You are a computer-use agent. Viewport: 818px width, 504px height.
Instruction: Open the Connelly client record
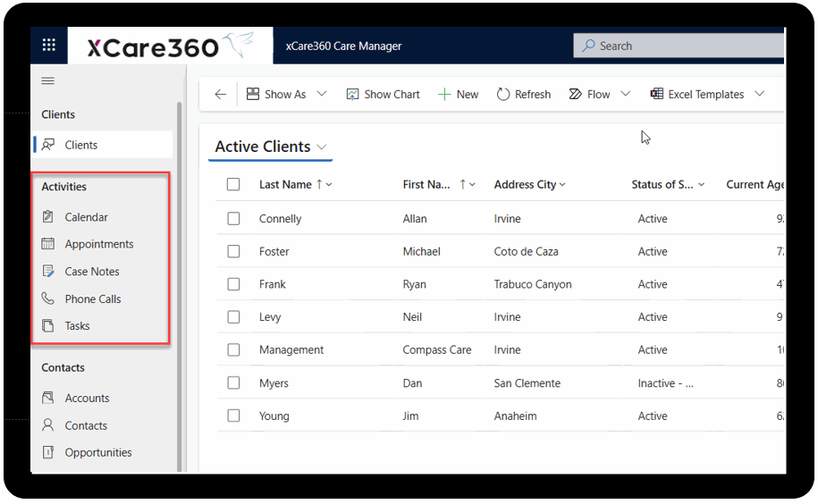tap(280, 219)
